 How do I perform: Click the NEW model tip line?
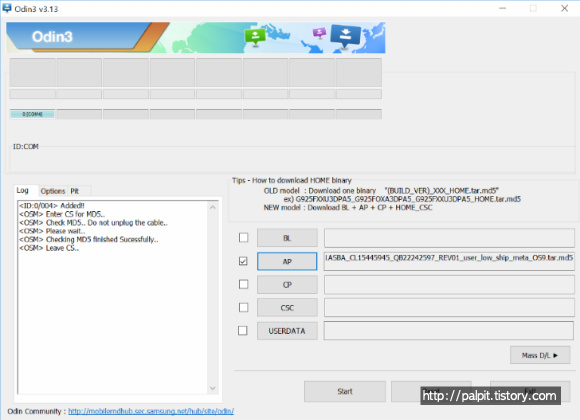coord(348,208)
